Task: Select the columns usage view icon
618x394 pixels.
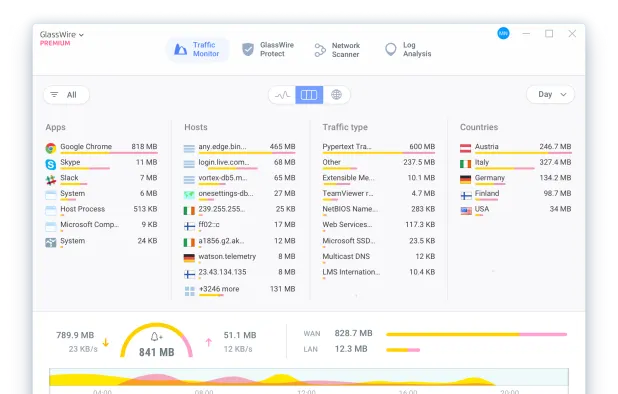Action: 309,95
